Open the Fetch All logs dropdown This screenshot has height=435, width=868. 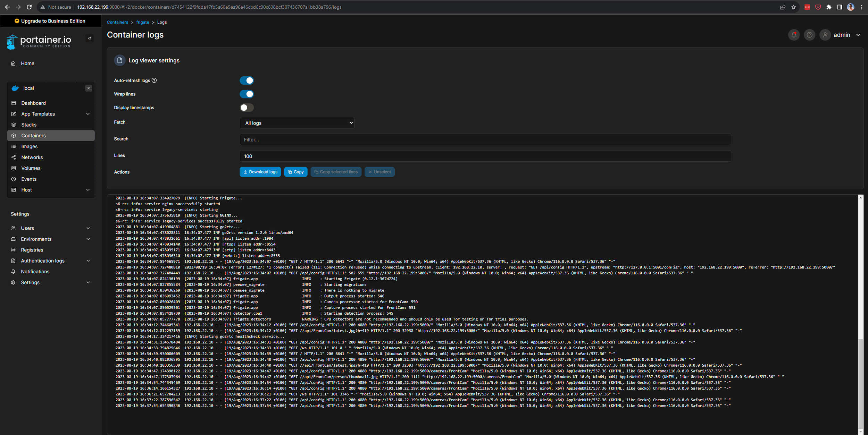click(x=297, y=122)
